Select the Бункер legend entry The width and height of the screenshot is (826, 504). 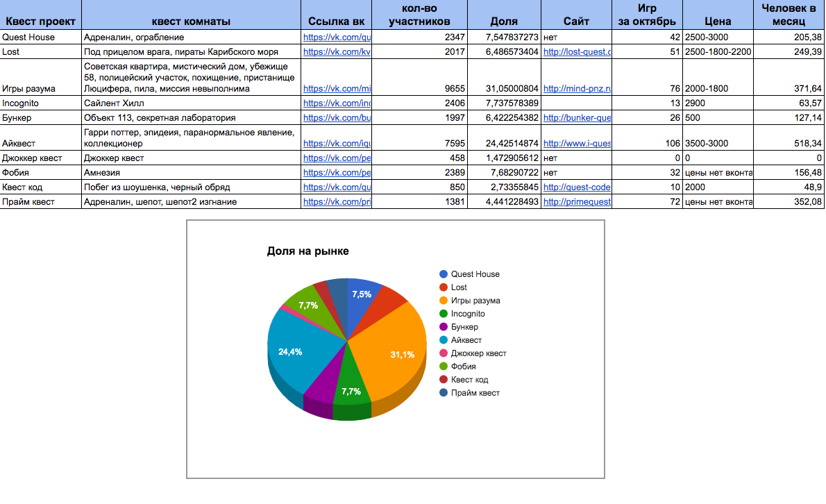pyautogui.click(x=459, y=327)
